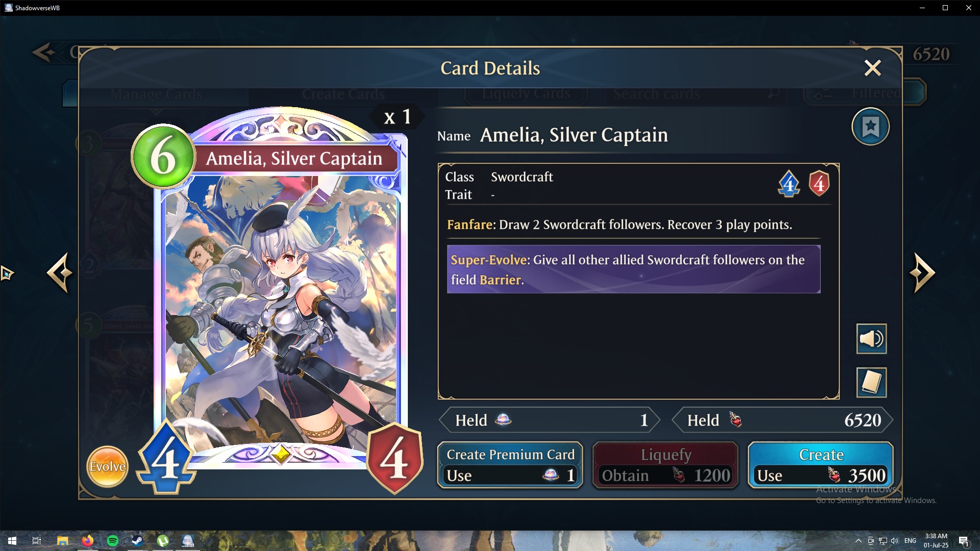The image size is (980, 551).
Task: Open the Windows notification center
Action: [964, 541]
